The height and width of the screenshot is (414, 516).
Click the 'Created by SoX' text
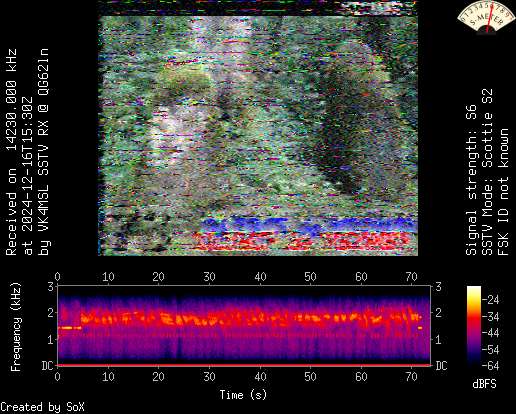42,407
